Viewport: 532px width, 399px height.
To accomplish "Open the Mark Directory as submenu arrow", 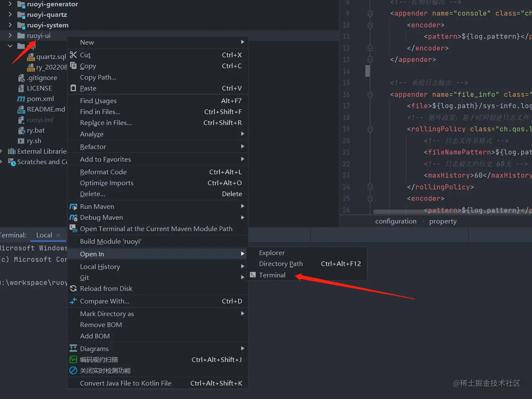I will pos(243,314).
